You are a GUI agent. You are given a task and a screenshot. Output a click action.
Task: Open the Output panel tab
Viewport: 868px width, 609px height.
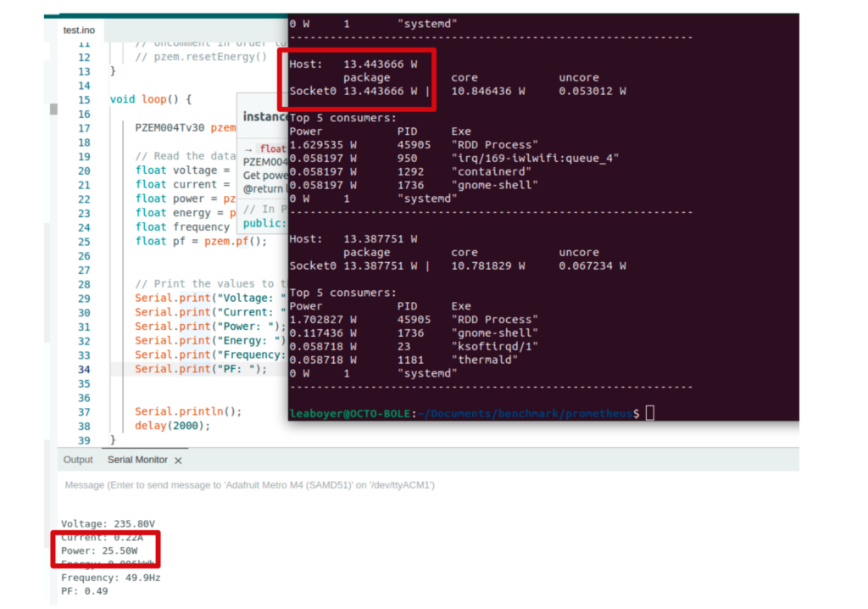point(78,460)
